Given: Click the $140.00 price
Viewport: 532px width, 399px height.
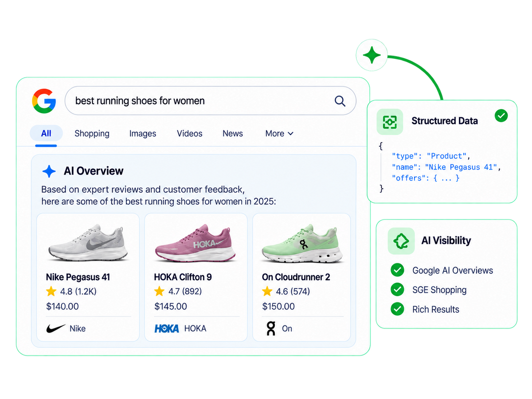Looking at the screenshot, I should (x=63, y=306).
